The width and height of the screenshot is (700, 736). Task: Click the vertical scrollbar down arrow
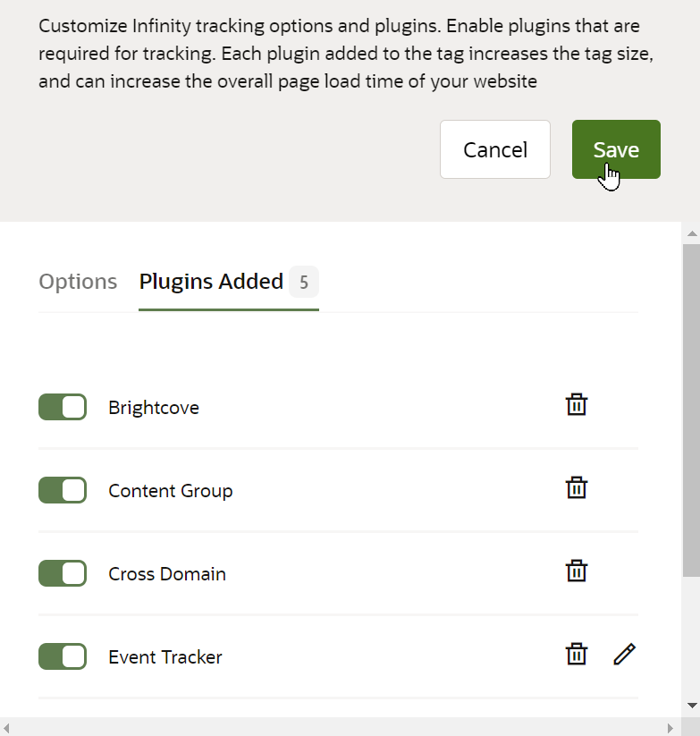[x=692, y=705]
